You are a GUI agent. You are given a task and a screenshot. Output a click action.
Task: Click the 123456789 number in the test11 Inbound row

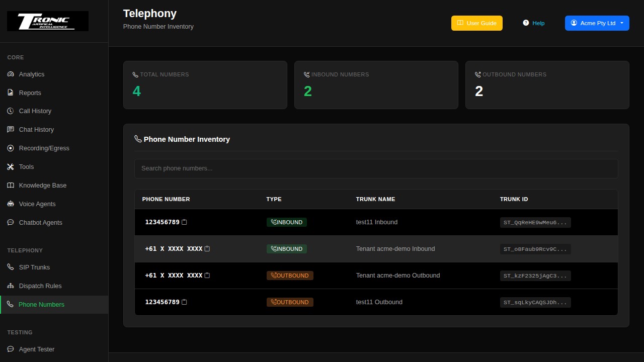pos(162,222)
